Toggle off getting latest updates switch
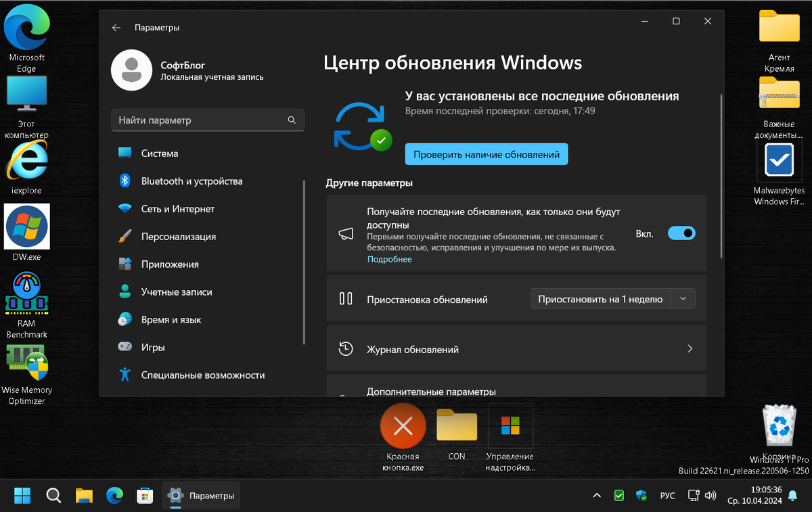Viewport: 812px width, 512px height. 681,233
